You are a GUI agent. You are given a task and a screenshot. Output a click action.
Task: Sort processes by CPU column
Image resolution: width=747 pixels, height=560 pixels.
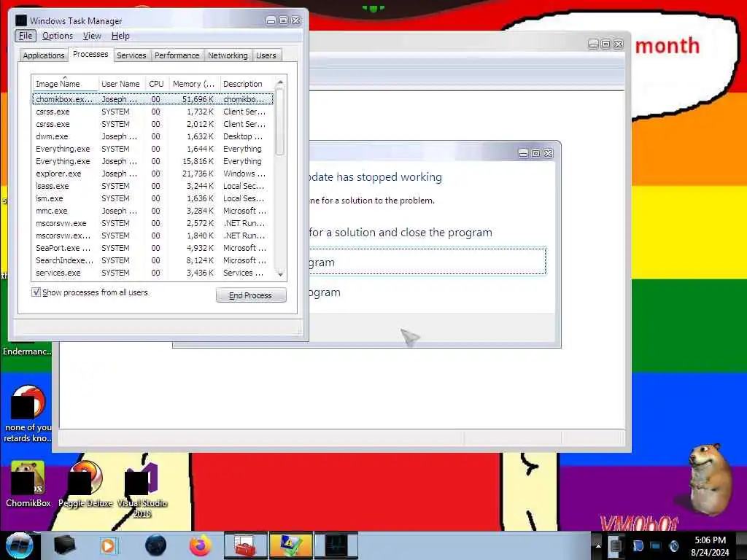pos(156,84)
